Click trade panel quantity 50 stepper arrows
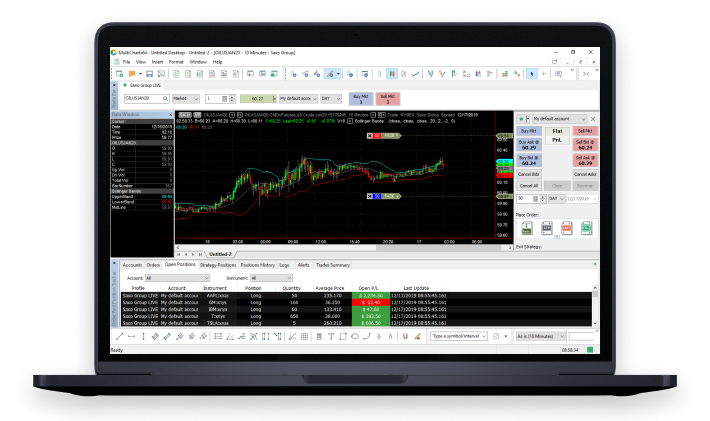The height and width of the screenshot is (421, 710). (542, 199)
